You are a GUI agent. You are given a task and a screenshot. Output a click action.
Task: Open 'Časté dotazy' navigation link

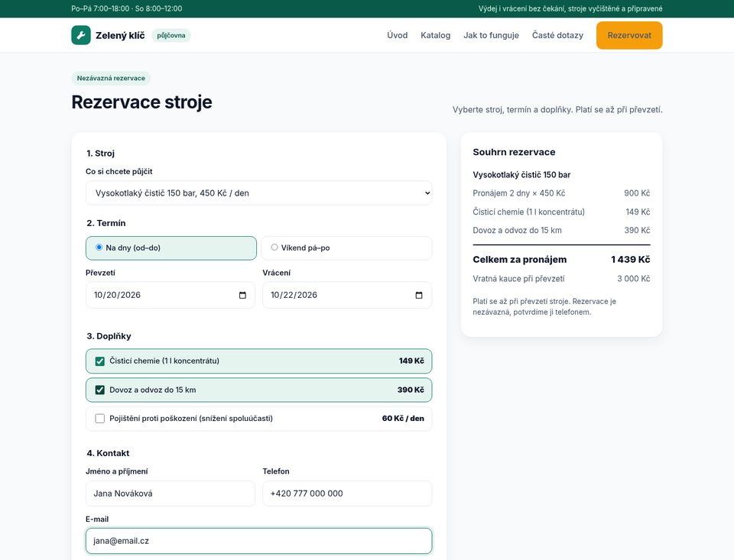pos(557,35)
